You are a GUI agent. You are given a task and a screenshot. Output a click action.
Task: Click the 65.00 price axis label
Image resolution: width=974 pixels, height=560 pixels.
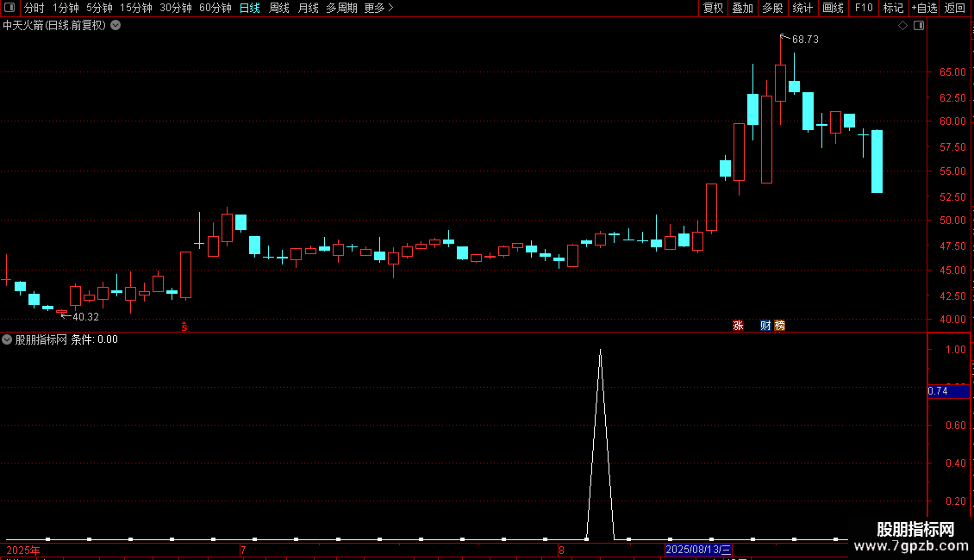pyautogui.click(x=952, y=72)
